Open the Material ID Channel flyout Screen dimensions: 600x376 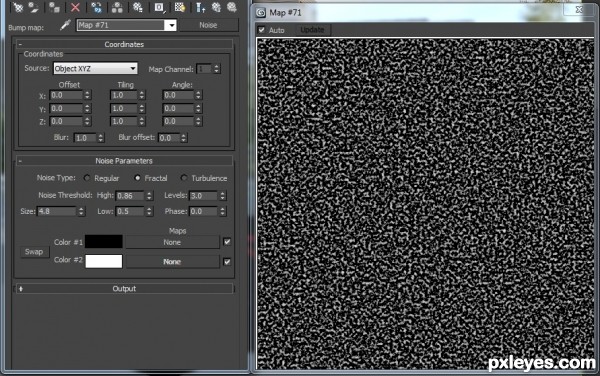point(159,7)
